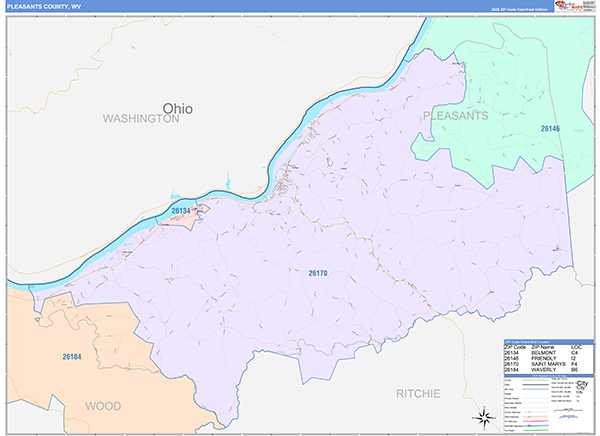Click the 'ZIP Name' column header

[543, 347]
